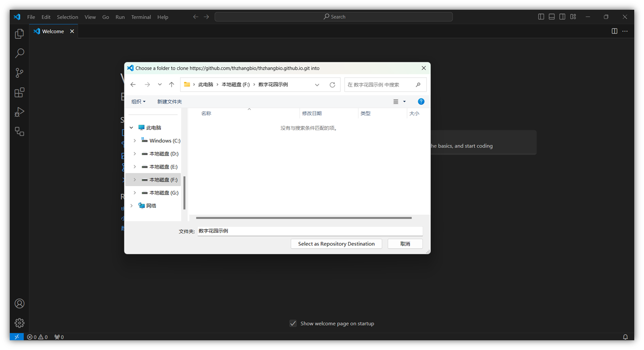
Task: Open the Extensions view
Action: pos(20,92)
